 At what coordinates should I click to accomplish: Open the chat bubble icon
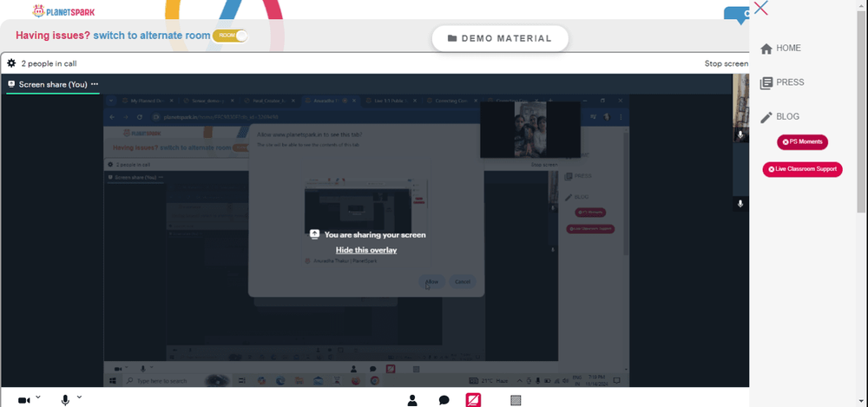444,400
